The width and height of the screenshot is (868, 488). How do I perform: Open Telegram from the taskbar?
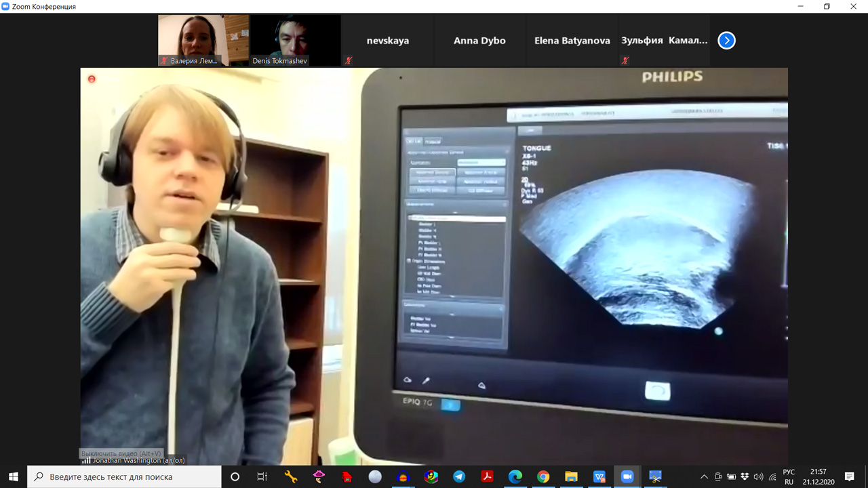click(459, 476)
